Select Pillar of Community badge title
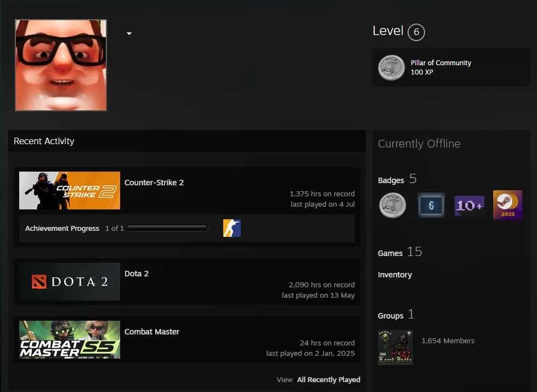This screenshot has height=392, width=537. click(x=441, y=63)
